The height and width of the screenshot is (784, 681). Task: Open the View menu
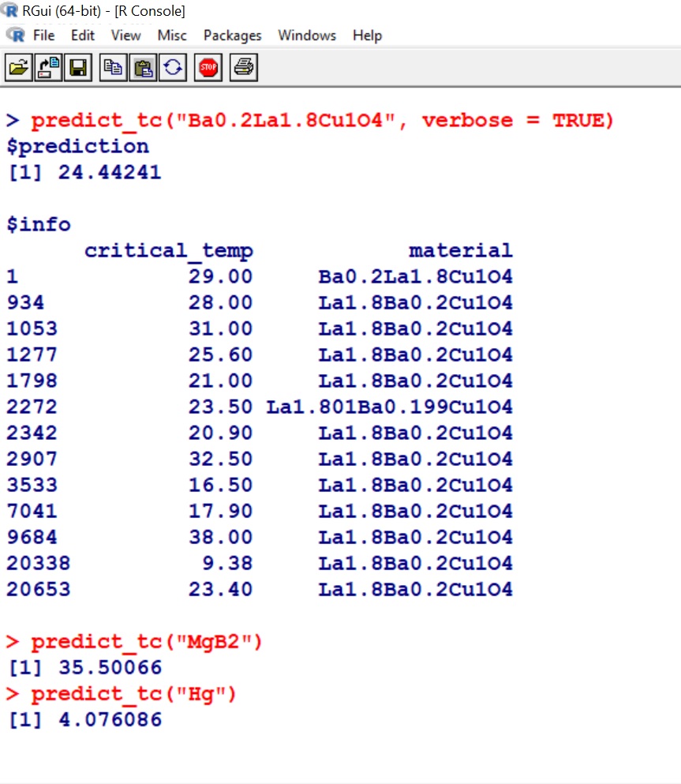pos(126,36)
